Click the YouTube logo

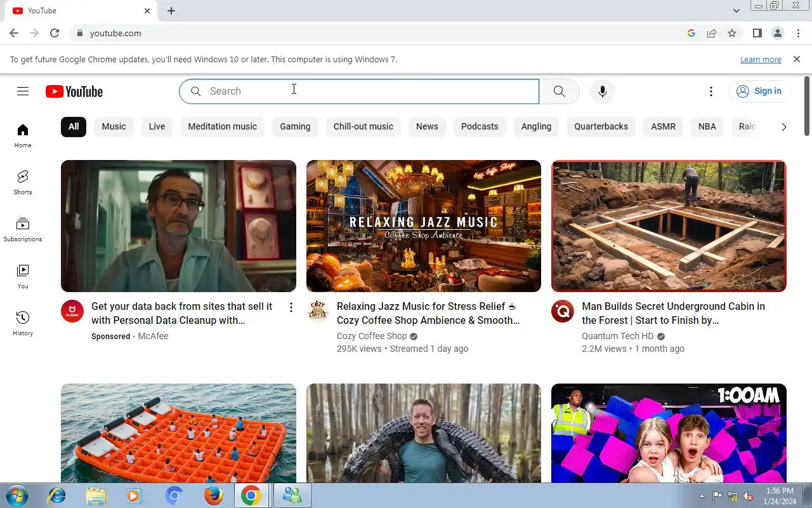click(74, 91)
